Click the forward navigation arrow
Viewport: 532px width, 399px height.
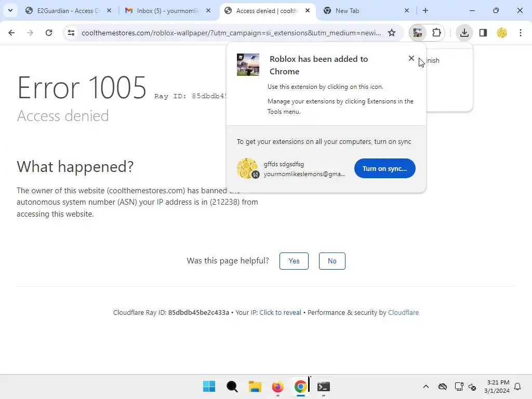tap(30, 33)
